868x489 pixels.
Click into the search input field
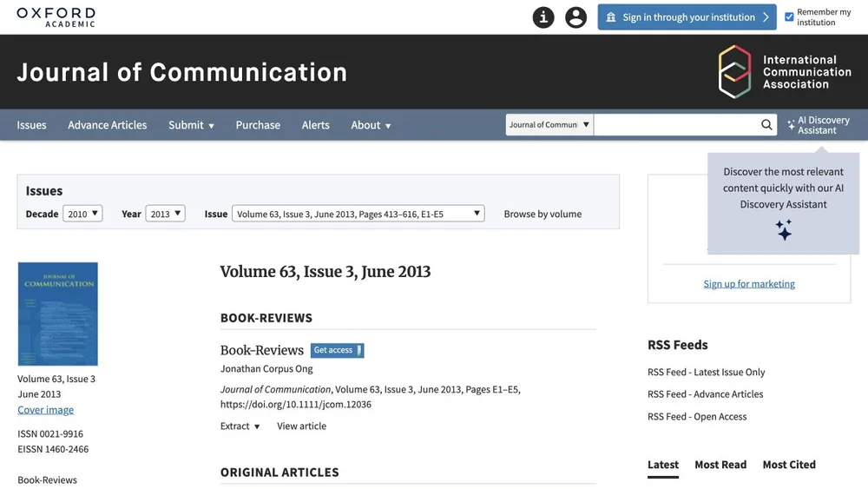pyautogui.click(x=676, y=124)
